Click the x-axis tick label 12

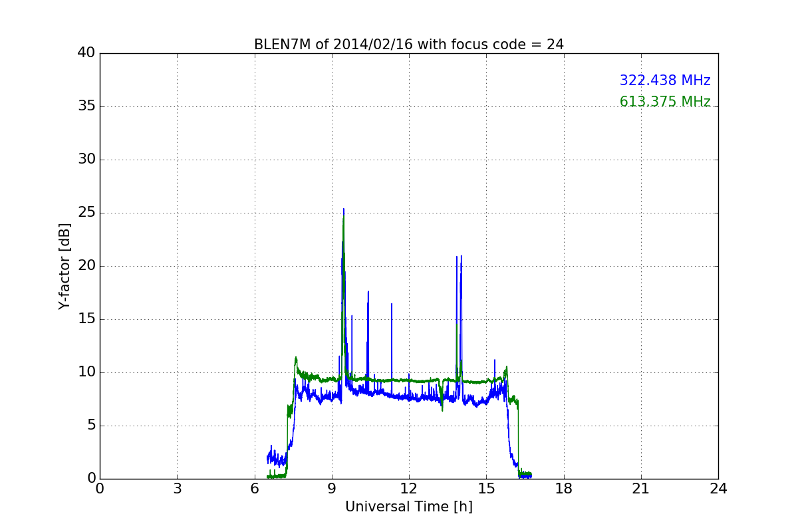(409, 489)
